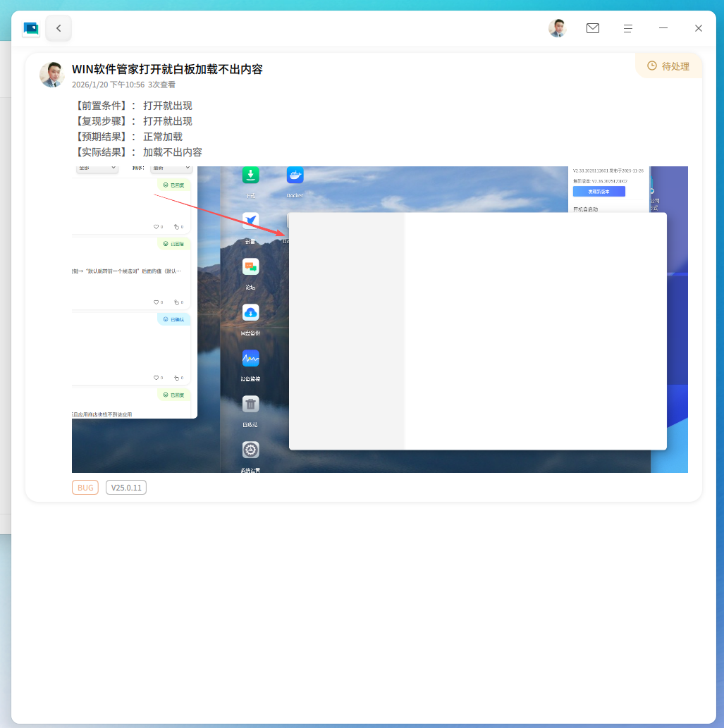Go back with the left chevron button

coord(59,28)
